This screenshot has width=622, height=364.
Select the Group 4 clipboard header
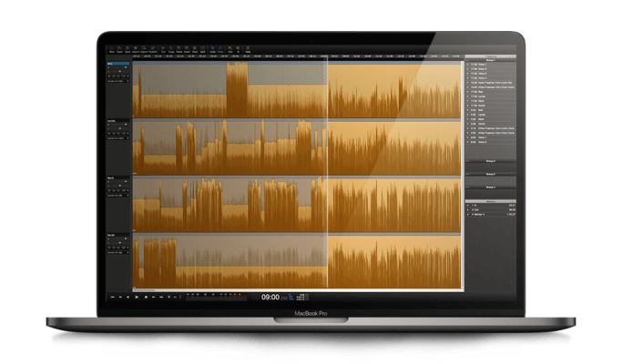491,187
